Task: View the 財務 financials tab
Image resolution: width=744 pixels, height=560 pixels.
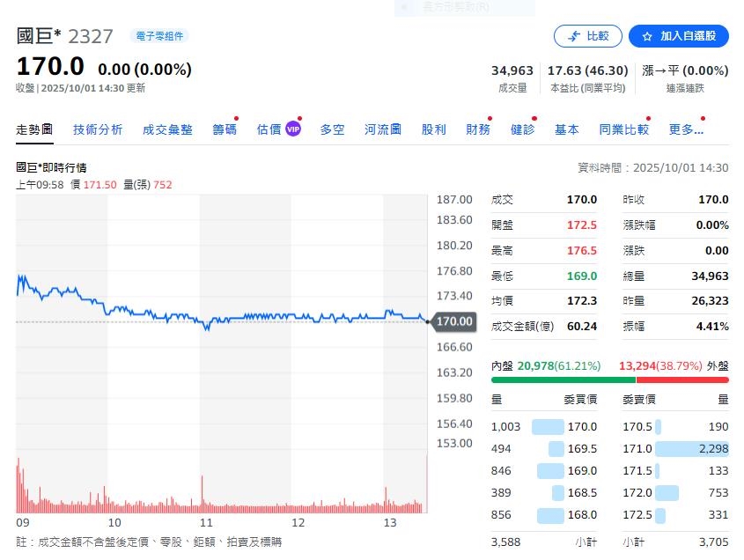Action: click(x=477, y=129)
